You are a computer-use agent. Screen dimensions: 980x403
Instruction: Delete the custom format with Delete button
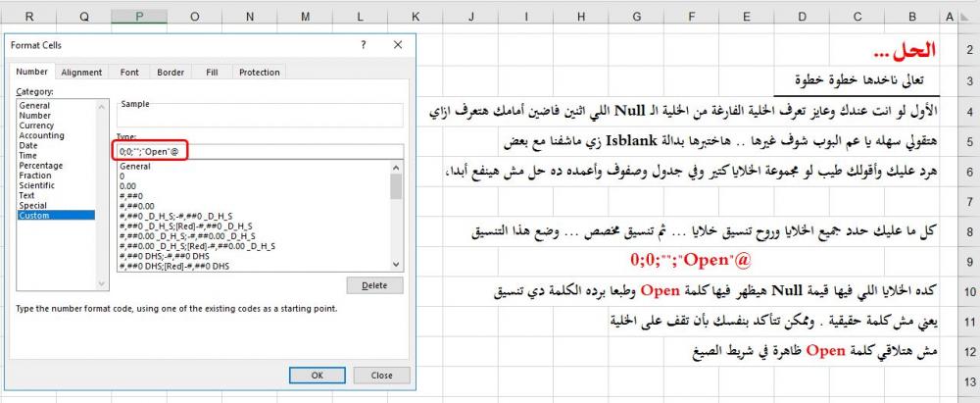[374, 285]
